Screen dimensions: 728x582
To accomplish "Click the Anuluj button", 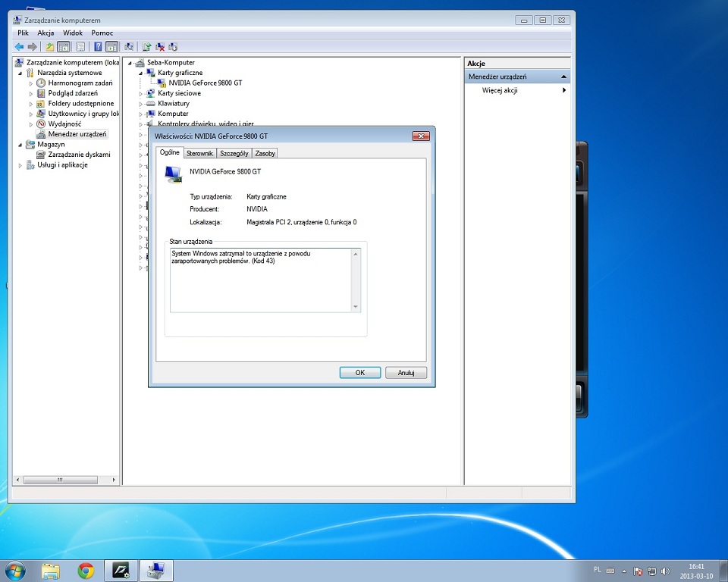I will point(406,373).
